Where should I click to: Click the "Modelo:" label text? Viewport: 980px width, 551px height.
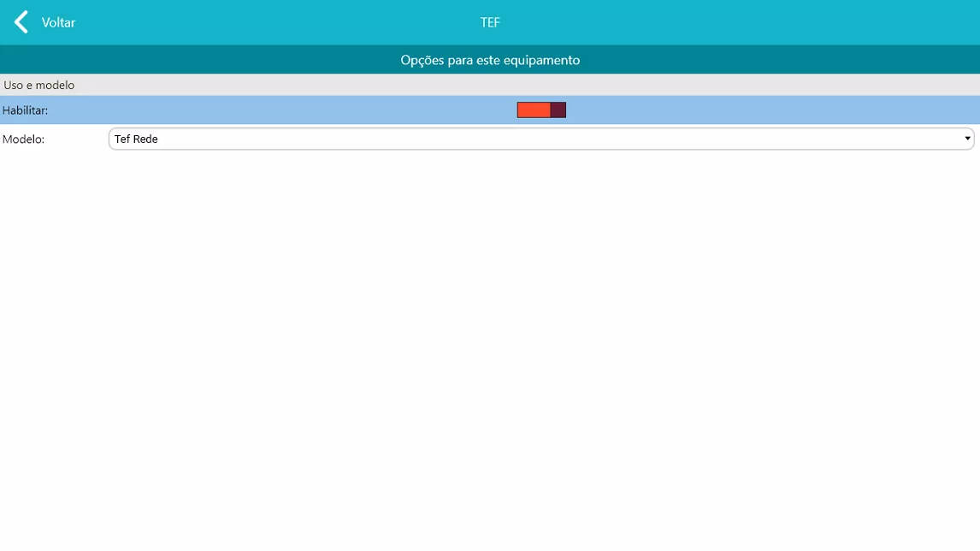24,139
